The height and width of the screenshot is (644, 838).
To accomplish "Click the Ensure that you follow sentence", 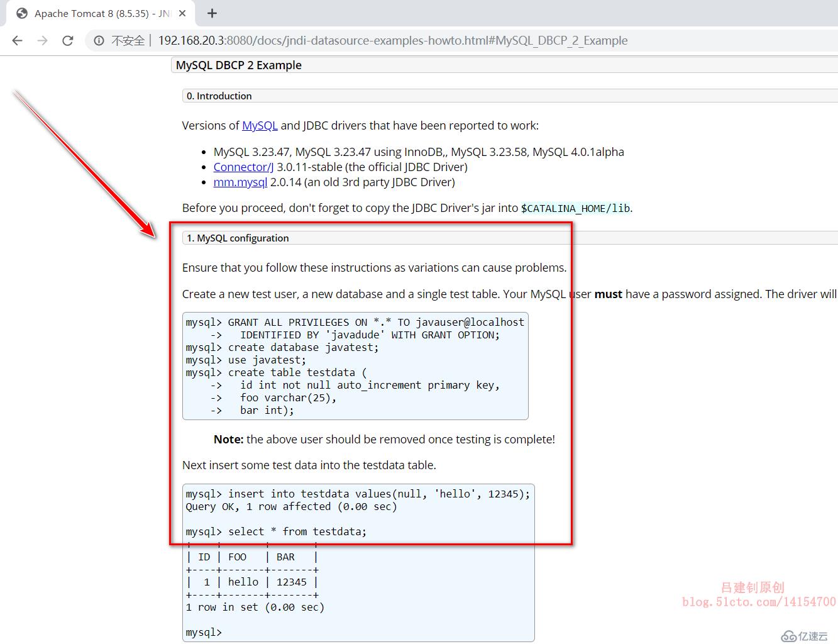I will [374, 267].
